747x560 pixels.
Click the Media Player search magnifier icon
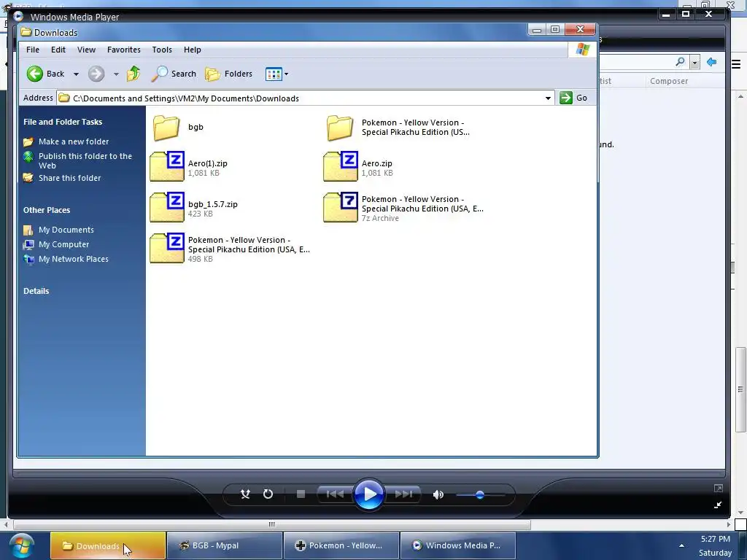click(x=681, y=62)
